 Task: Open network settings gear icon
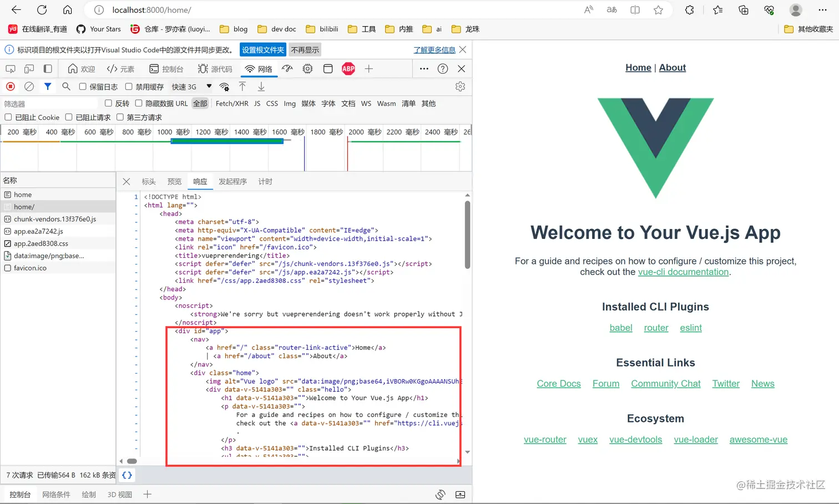click(x=460, y=86)
